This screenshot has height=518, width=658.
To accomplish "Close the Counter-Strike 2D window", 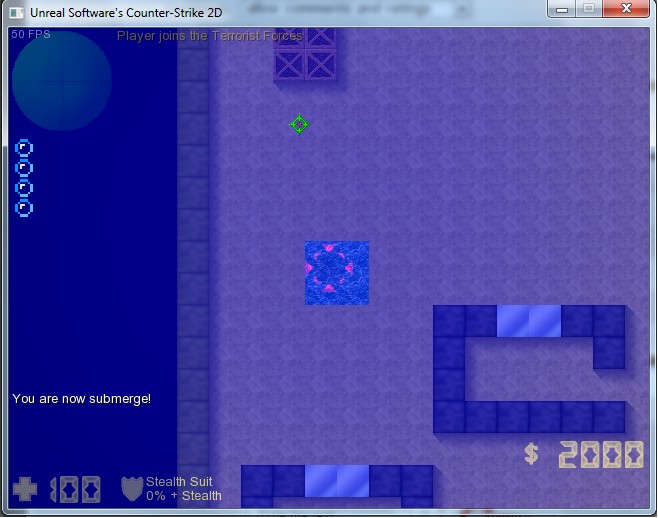I will (x=626, y=9).
